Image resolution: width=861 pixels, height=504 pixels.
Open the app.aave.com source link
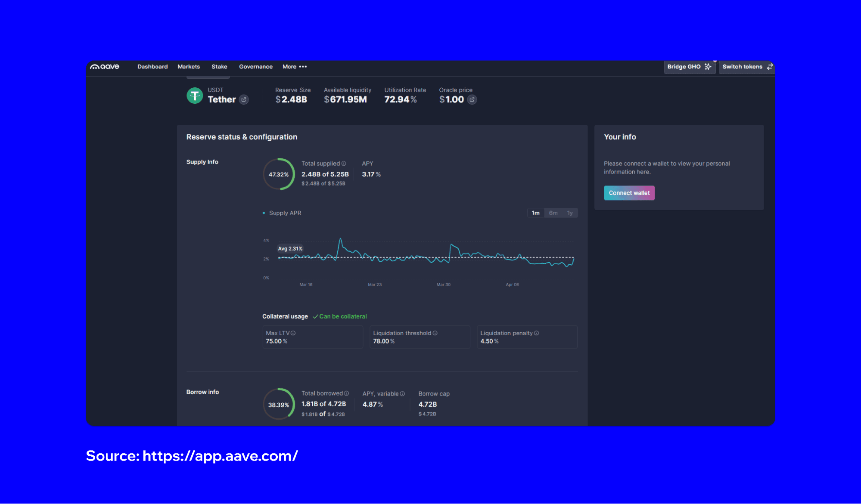click(220, 456)
